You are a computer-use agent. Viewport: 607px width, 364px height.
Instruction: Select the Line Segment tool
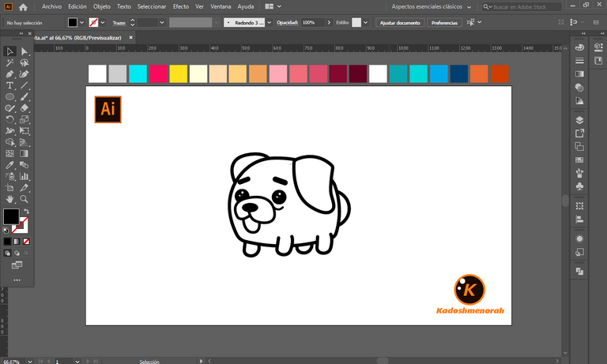pos(24,85)
